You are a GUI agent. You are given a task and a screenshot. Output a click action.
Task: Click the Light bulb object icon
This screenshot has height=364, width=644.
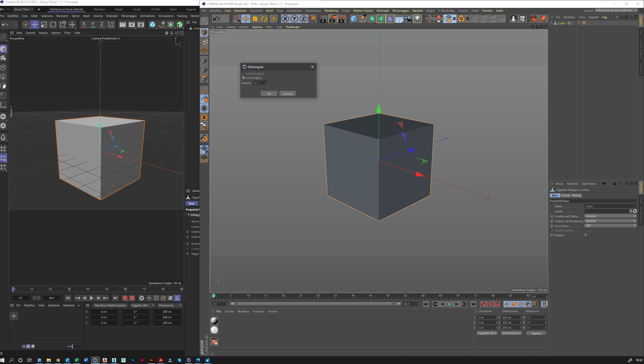click(x=418, y=19)
